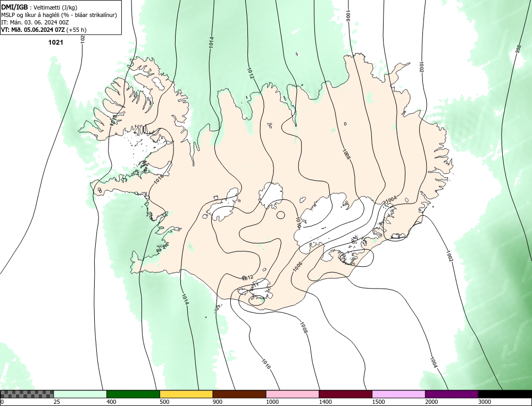532x406 pixels.
Task: Click the light green 25–400 legend swatch
Action: pyautogui.click(x=80, y=394)
